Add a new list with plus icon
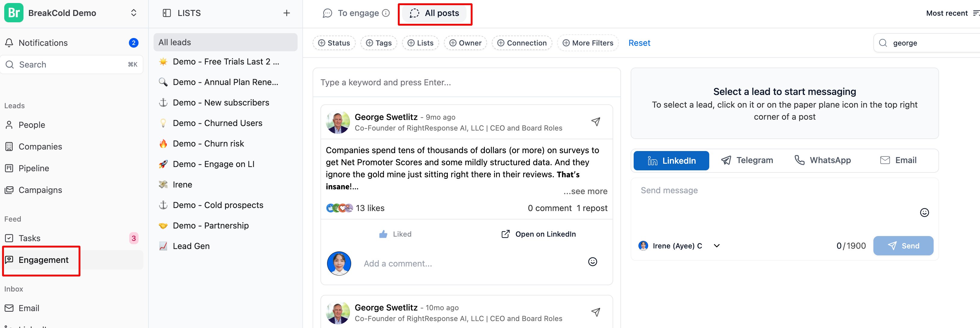 tap(286, 13)
